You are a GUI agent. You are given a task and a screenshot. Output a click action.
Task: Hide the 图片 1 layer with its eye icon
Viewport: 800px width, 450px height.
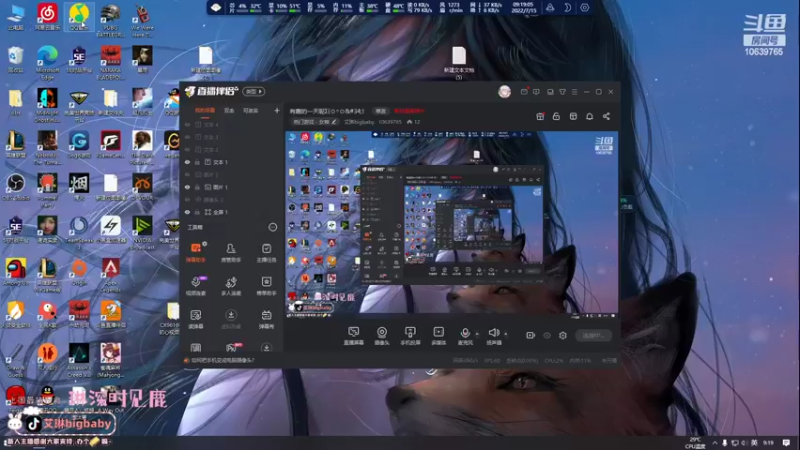(x=187, y=187)
